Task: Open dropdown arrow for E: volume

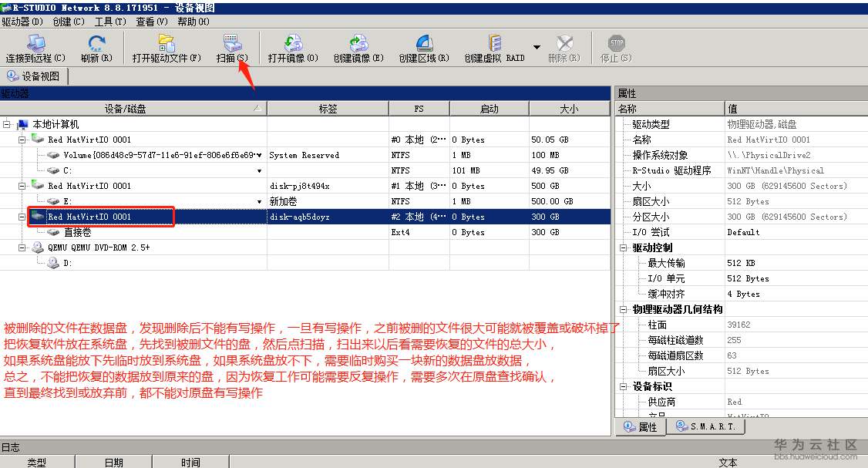Action: tap(259, 201)
